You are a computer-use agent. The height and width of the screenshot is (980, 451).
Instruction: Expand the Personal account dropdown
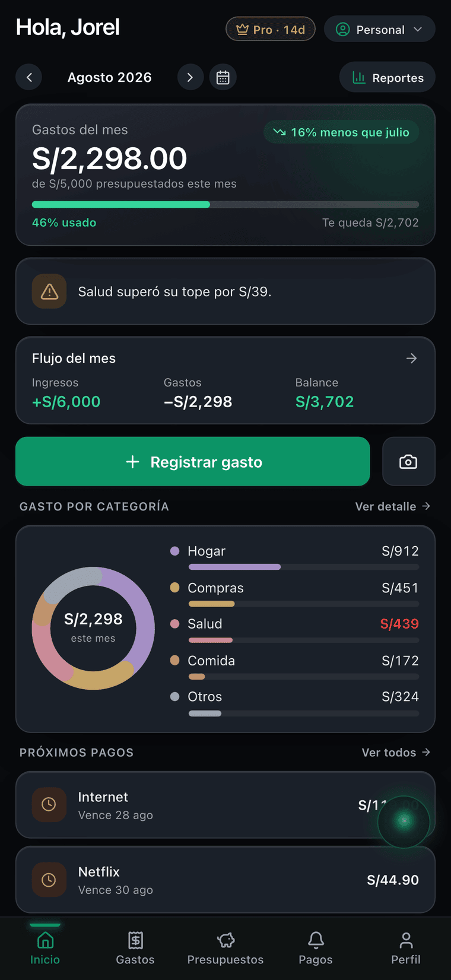380,29
